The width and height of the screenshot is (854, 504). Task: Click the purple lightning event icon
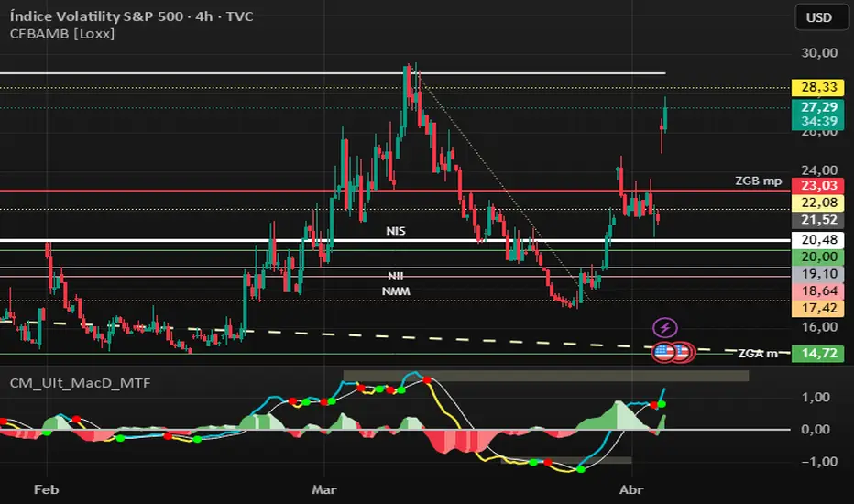pos(665,328)
